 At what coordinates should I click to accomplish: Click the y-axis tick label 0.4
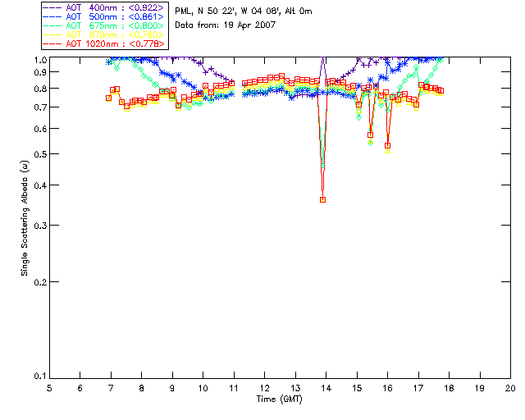[40, 185]
